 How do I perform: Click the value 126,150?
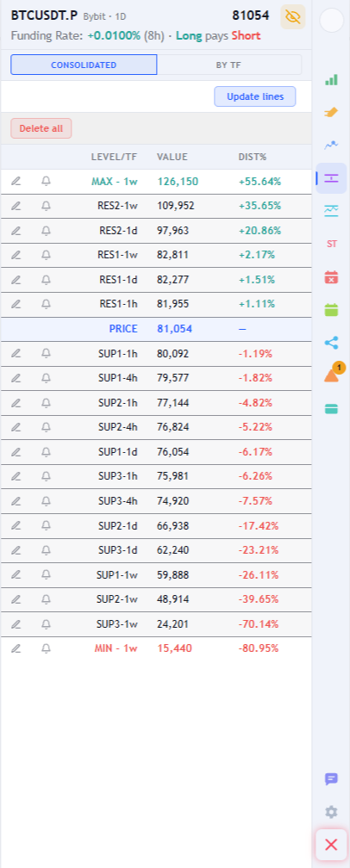click(x=178, y=182)
